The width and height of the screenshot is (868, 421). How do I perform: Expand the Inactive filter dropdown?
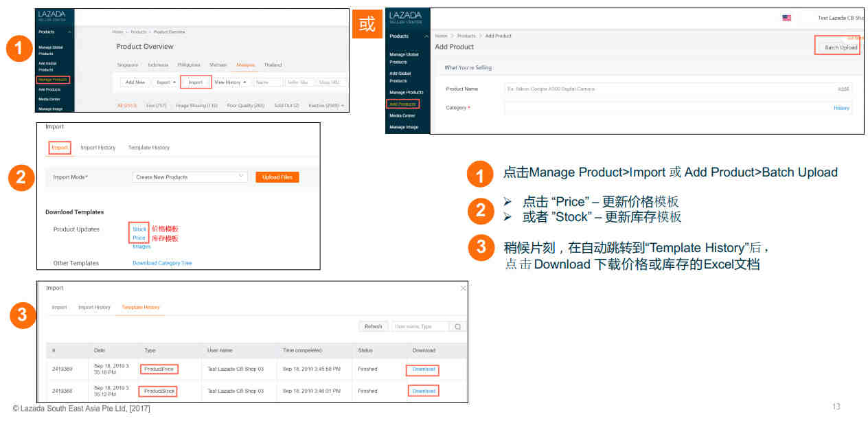pyautogui.click(x=326, y=106)
